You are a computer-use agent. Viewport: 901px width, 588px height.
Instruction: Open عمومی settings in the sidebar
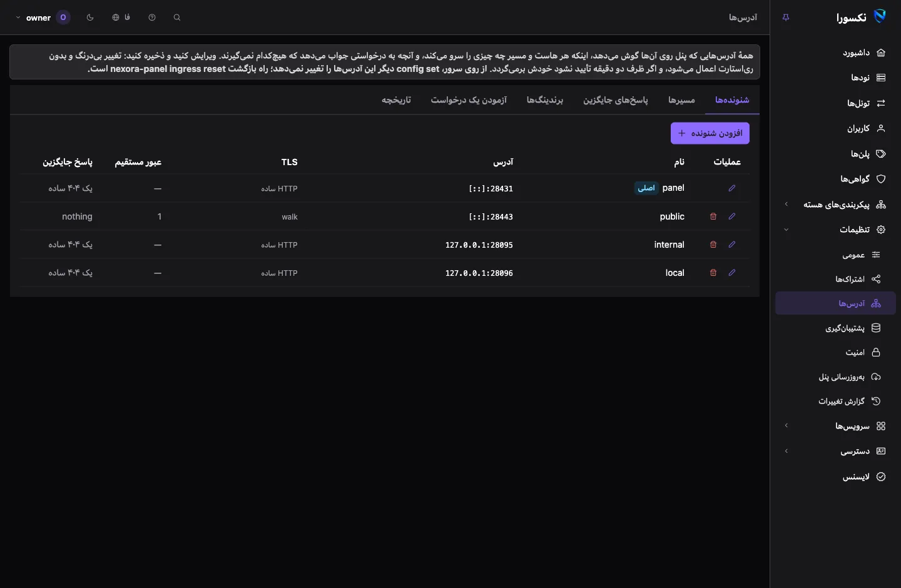835,255
